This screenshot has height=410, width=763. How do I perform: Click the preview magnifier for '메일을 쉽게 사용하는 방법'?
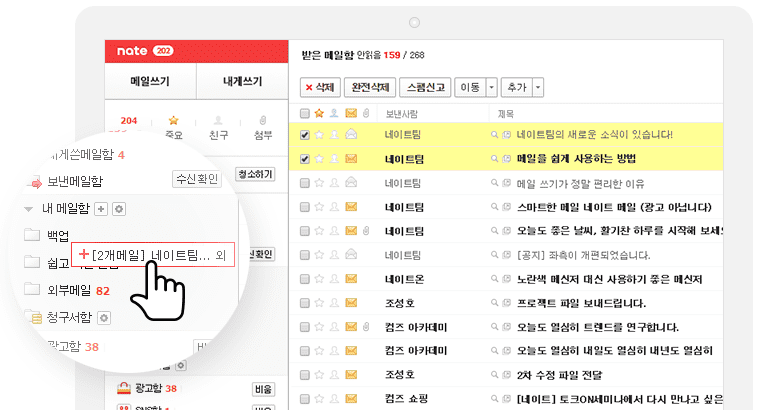494,159
